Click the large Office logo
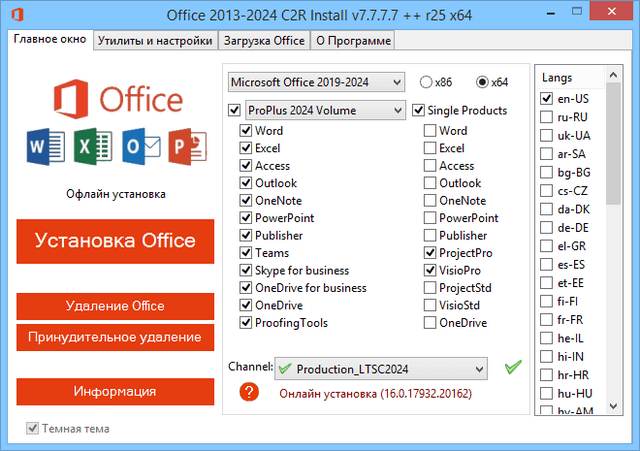 115,100
